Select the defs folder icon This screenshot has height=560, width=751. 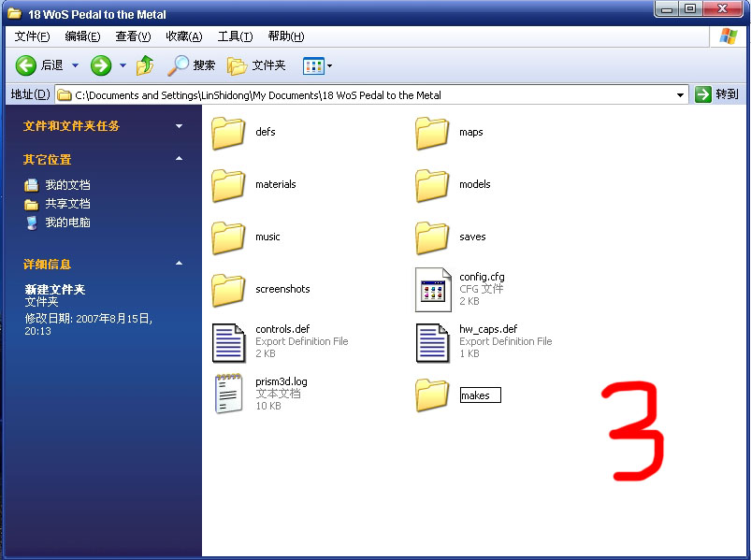tap(228, 133)
